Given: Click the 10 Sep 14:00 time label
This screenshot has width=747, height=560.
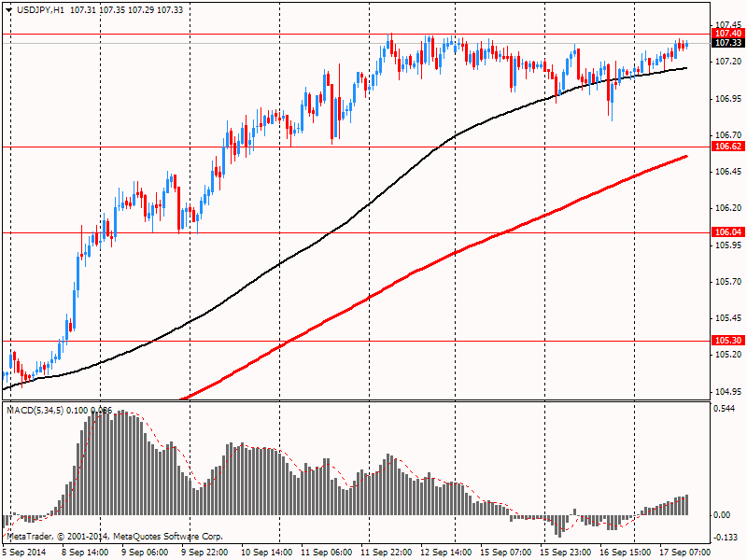Looking at the screenshot, I should [266, 552].
